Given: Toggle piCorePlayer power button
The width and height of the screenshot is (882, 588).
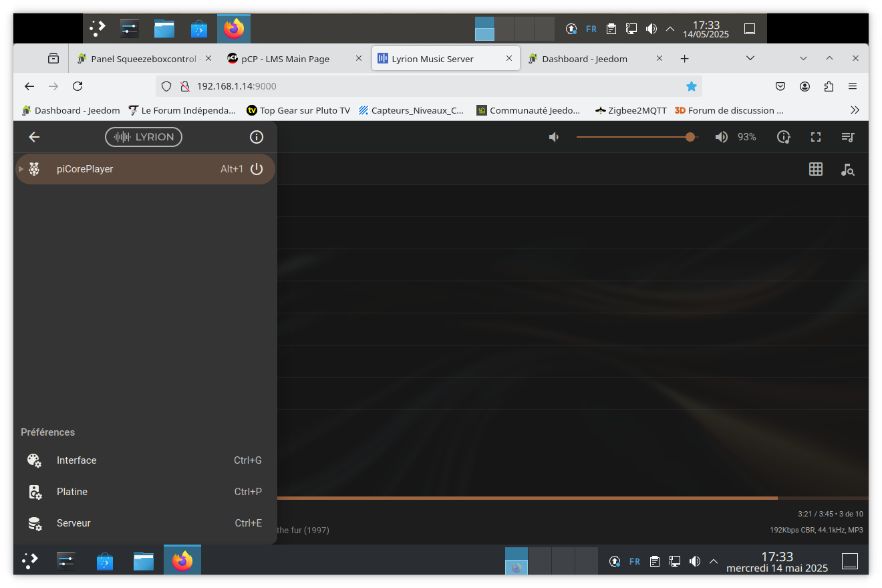Looking at the screenshot, I should point(257,169).
